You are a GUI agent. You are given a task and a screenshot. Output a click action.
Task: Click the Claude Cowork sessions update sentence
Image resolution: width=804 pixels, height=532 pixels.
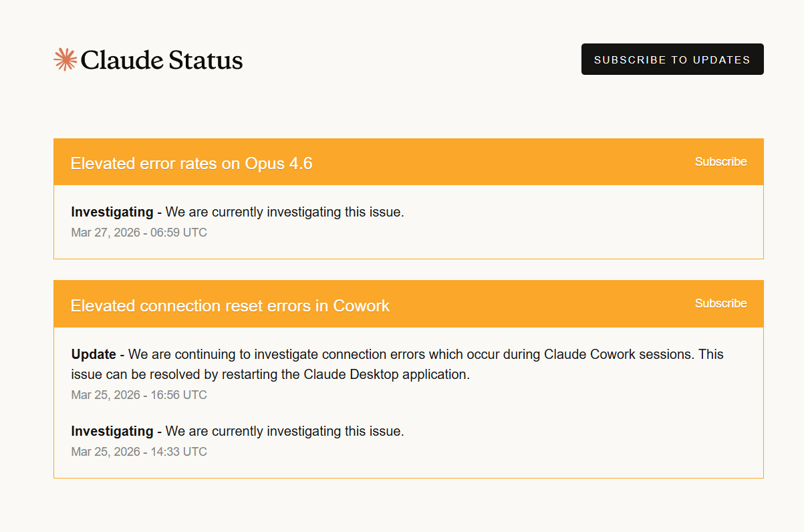398,364
